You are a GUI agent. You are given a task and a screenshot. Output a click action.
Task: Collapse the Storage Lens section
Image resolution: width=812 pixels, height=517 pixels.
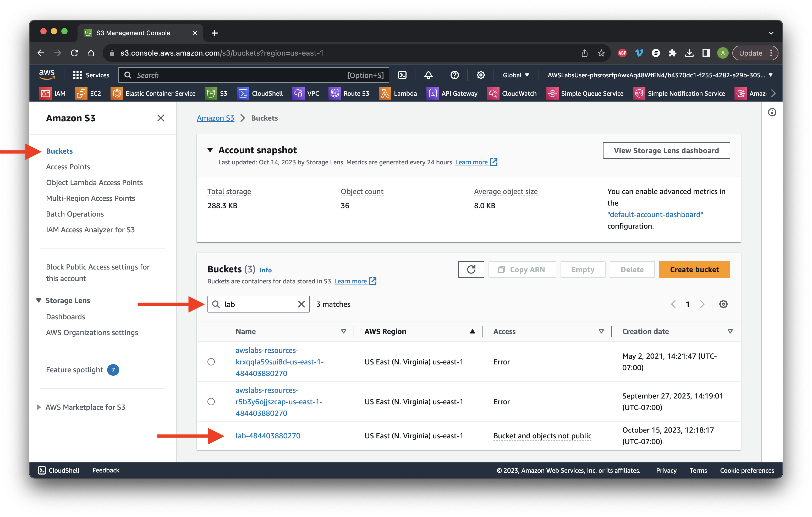[39, 300]
